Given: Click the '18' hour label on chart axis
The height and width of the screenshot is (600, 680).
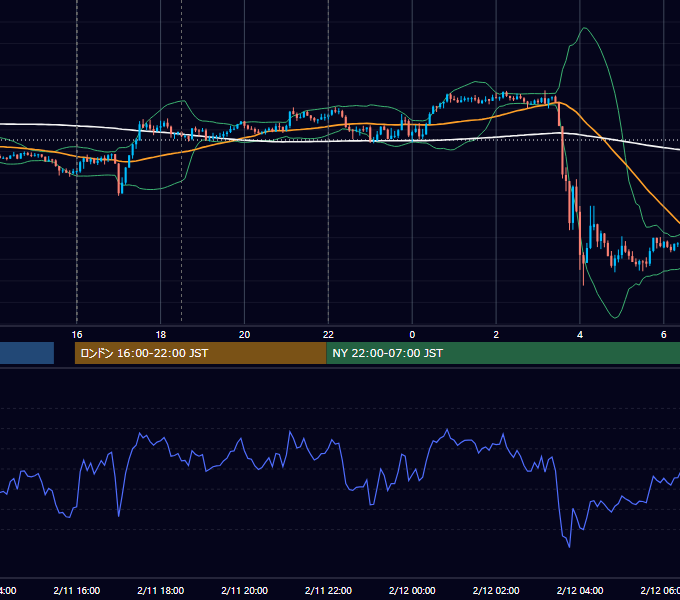Looking at the screenshot, I should coord(160,335).
